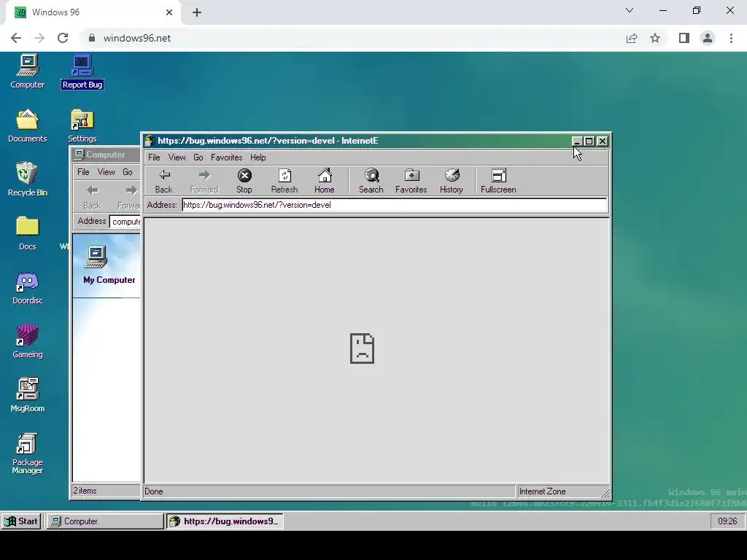Image resolution: width=747 pixels, height=560 pixels.
Task: Click the bug.windows96 taskbar button
Action: pyautogui.click(x=225, y=521)
